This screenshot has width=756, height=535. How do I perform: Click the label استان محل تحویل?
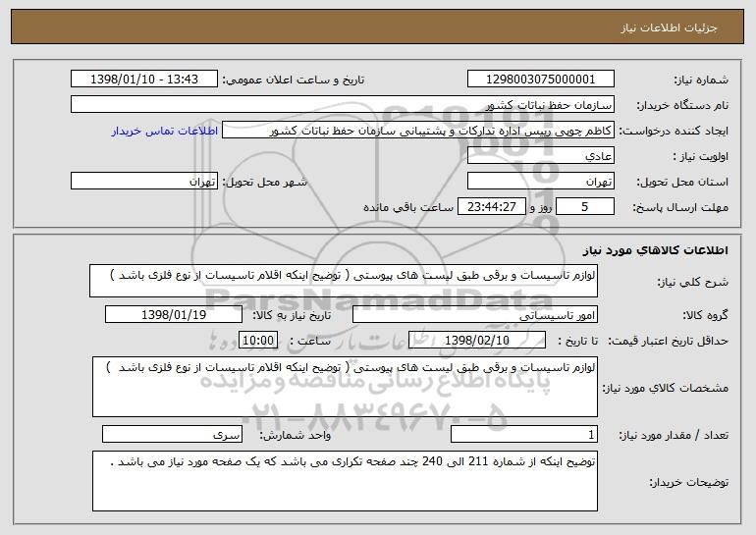pyautogui.click(x=682, y=182)
